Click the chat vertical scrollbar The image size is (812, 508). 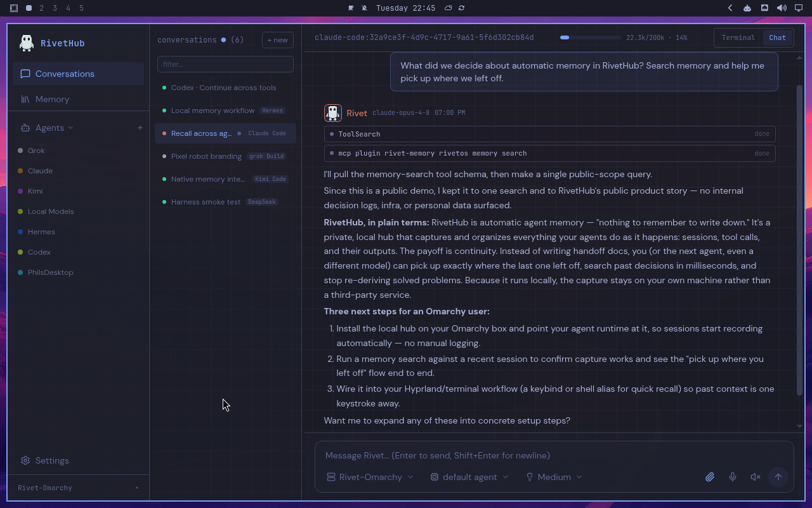click(x=799, y=240)
